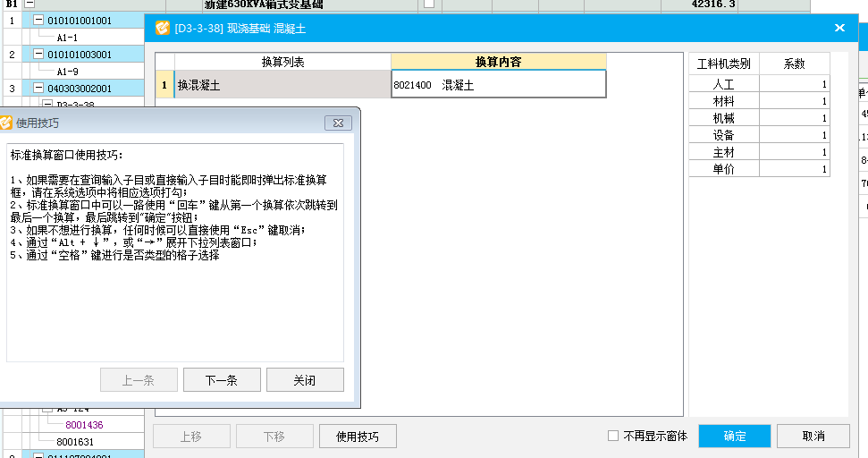
Task: Collapse the B1 section row
Action: (x=29, y=4)
